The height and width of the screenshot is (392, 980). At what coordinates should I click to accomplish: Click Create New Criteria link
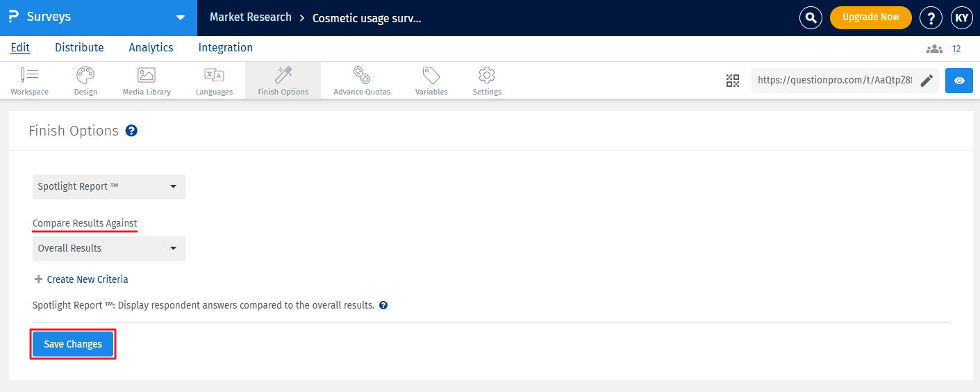click(81, 279)
